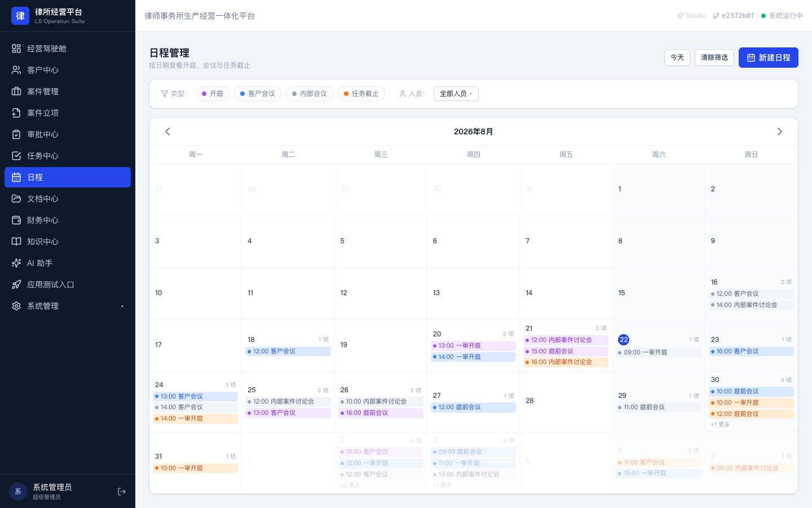Open 任务中心 menu item
The width and height of the screenshot is (812, 508).
tap(68, 156)
